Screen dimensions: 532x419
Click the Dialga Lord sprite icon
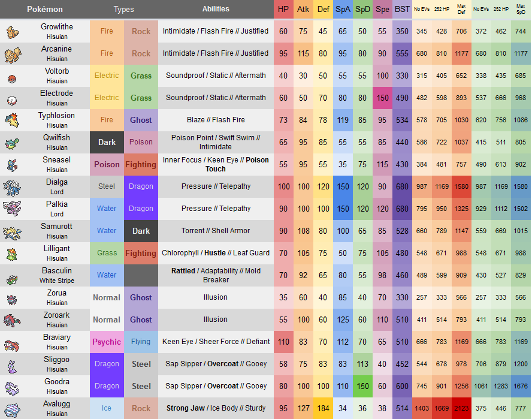(x=12, y=187)
